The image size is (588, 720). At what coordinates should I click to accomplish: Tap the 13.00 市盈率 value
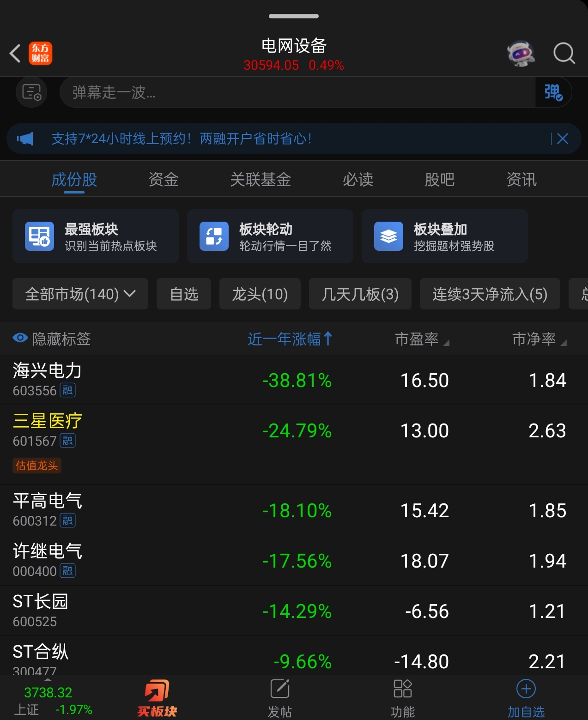click(x=424, y=431)
